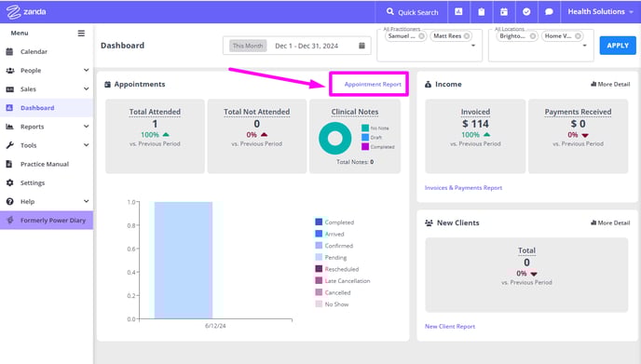
Task: Remove Samuel practitioner filter chip
Action: (421, 36)
